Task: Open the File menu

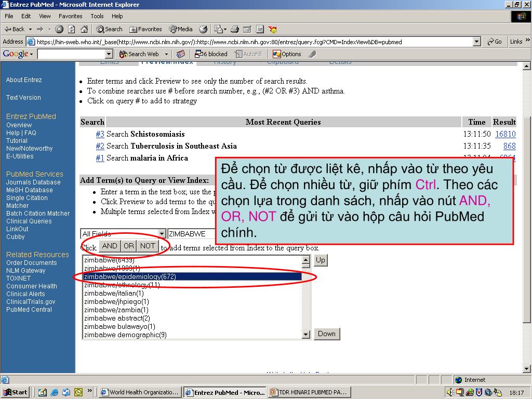Action: (9, 16)
